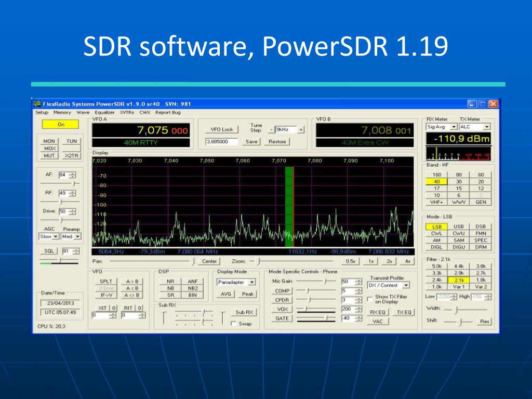Toggle the VOX button
The height and width of the screenshot is (399, 532).
pos(282,309)
